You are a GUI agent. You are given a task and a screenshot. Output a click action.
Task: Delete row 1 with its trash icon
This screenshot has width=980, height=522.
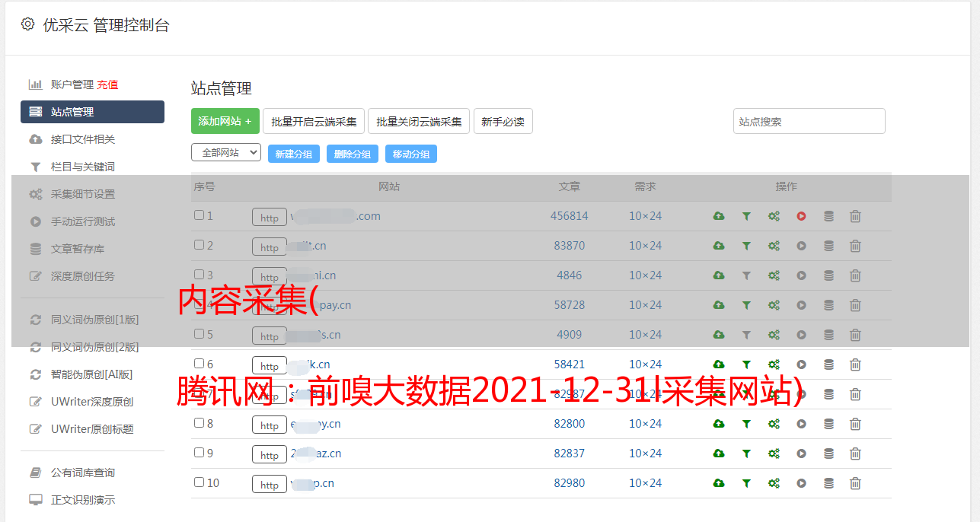pyautogui.click(x=855, y=216)
